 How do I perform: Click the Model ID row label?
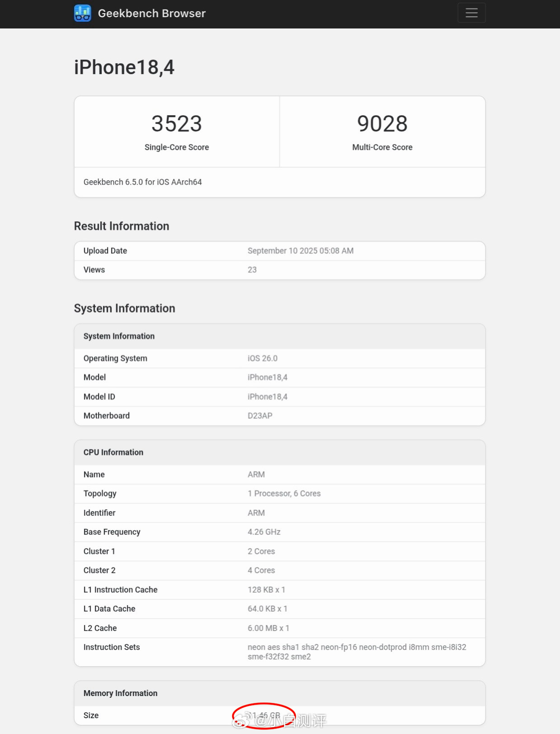[x=99, y=397]
